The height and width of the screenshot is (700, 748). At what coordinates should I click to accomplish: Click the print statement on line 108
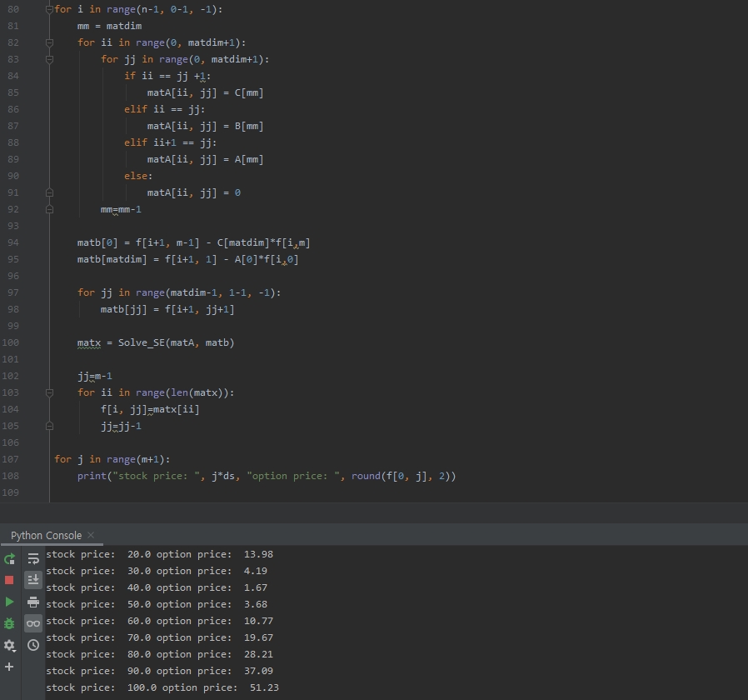(91, 476)
